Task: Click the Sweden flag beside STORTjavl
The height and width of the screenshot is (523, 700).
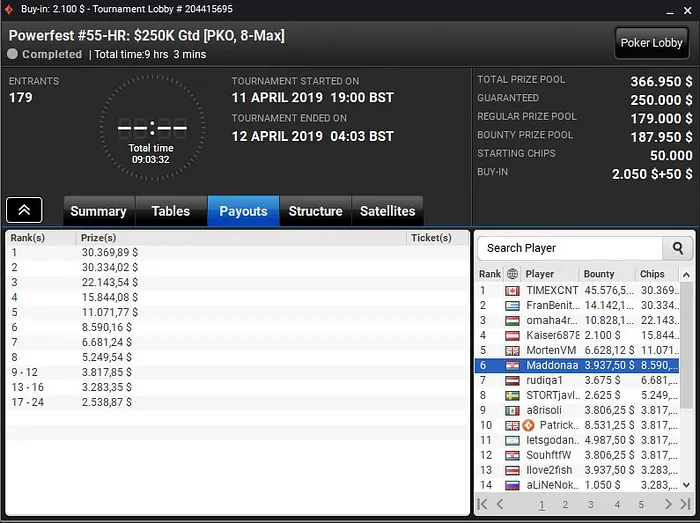Action: (512, 395)
